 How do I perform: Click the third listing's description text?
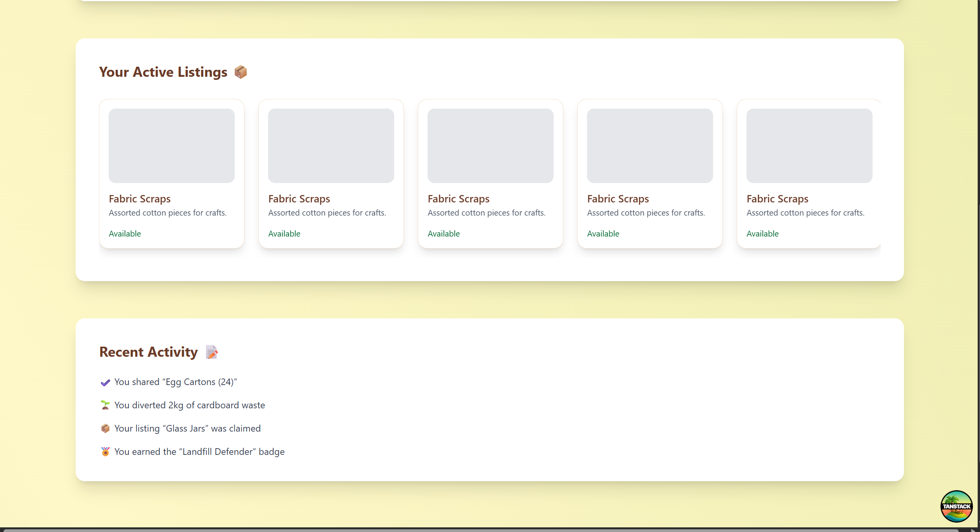[487, 213]
